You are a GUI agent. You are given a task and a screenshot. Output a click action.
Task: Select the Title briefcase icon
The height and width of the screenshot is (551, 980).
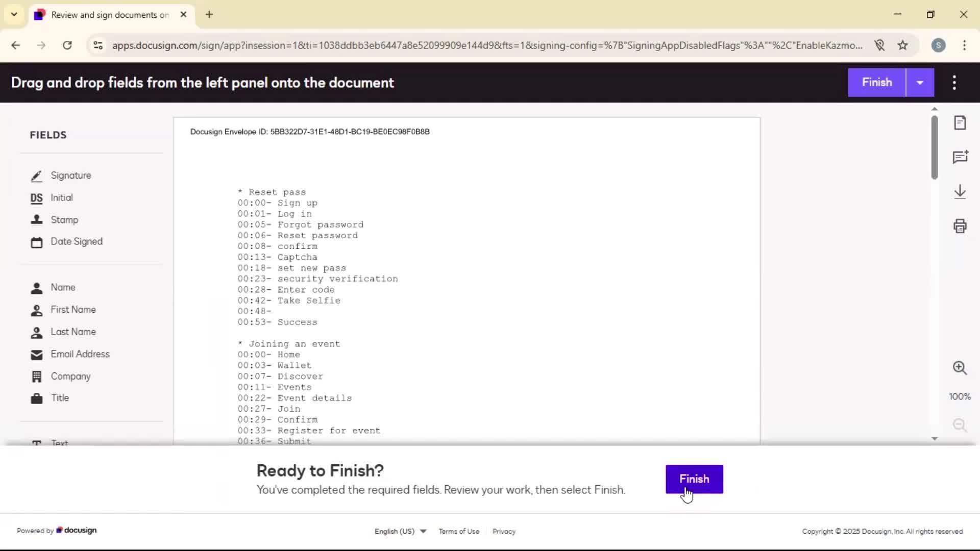[x=36, y=398]
